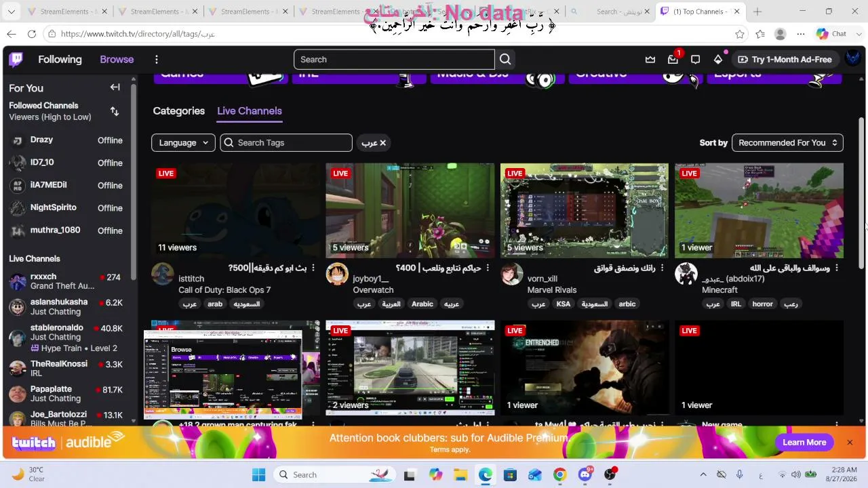Open Papaplatte live channel in sidebar

(66, 394)
